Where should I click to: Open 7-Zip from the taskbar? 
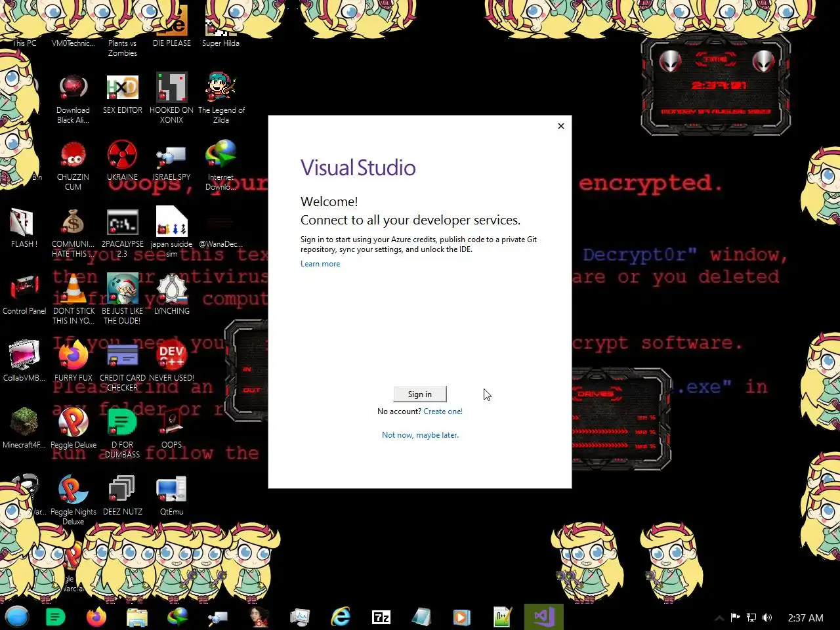click(x=381, y=617)
